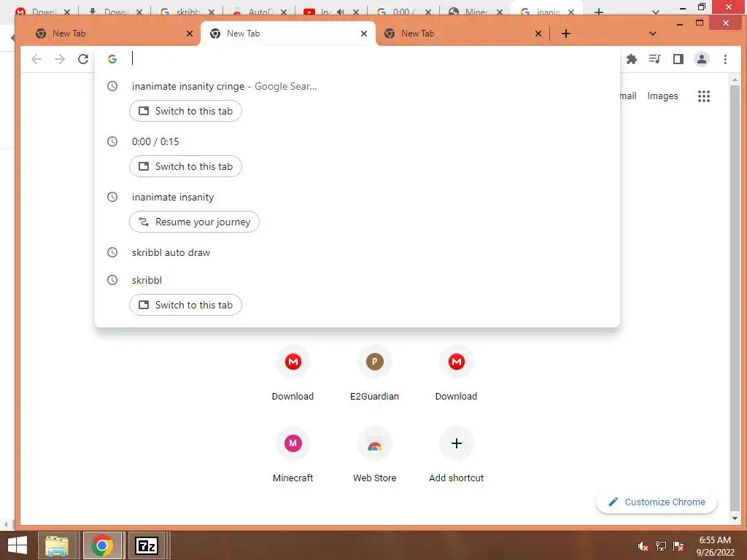Viewport: 747px width, 560px height.
Task: Open the first Download shortcut beside E2Guardian
Action: (293, 373)
